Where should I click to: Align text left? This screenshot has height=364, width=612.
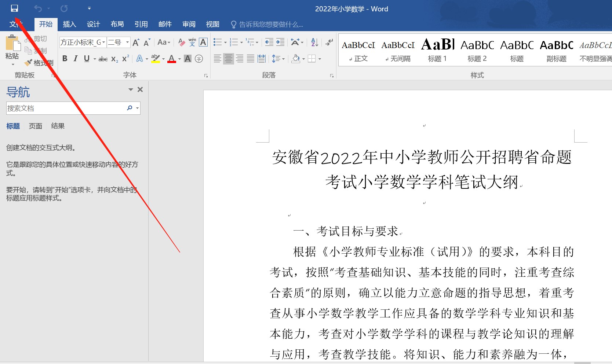(217, 59)
